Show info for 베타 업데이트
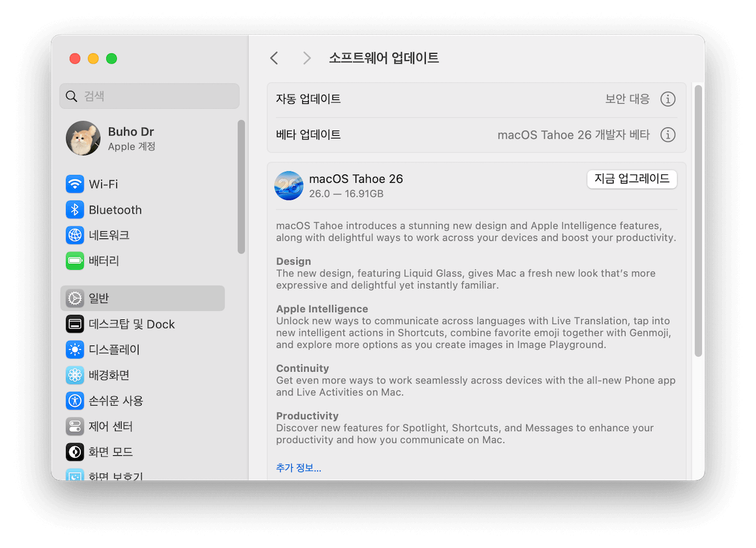Viewport: 756px width, 548px height. 667,135
